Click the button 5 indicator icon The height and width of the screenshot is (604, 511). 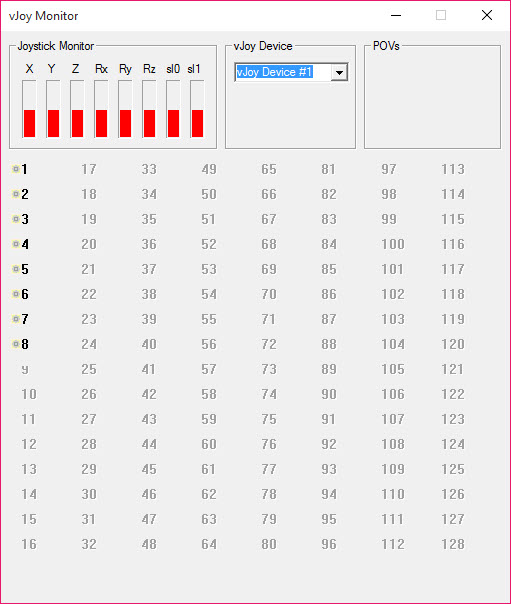tap(16, 269)
